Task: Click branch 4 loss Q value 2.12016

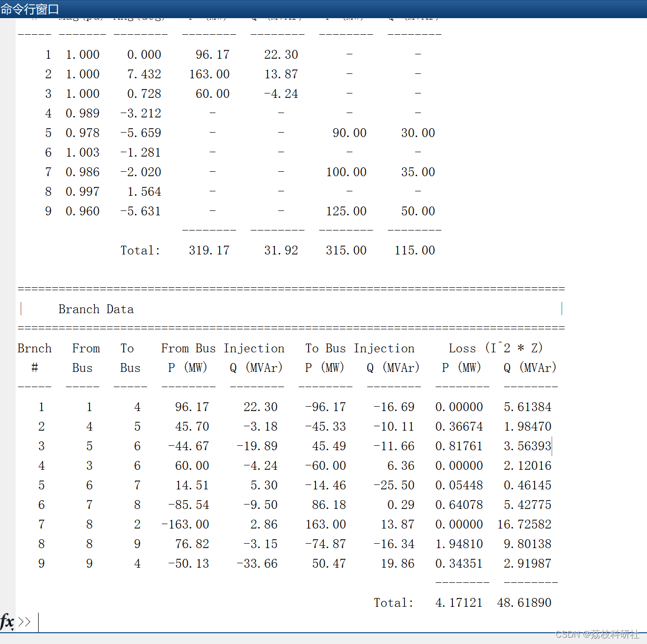Action: tap(528, 466)
